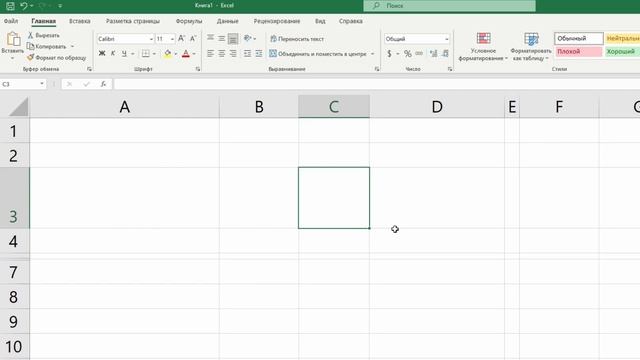Click the fx Insert Function icon
This screenshot has height=360, width=640.
point(103,84)
